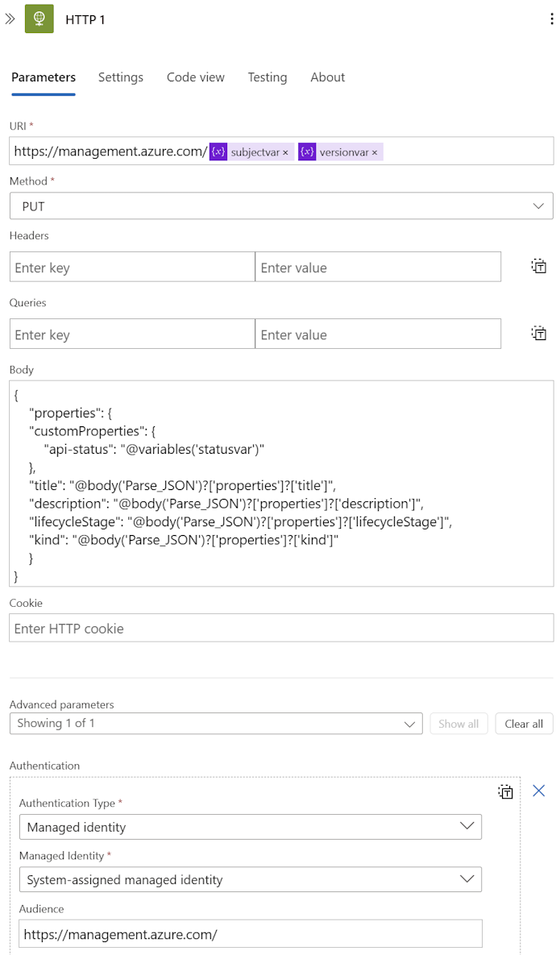Click the Clear all button

tap(524, 724)
